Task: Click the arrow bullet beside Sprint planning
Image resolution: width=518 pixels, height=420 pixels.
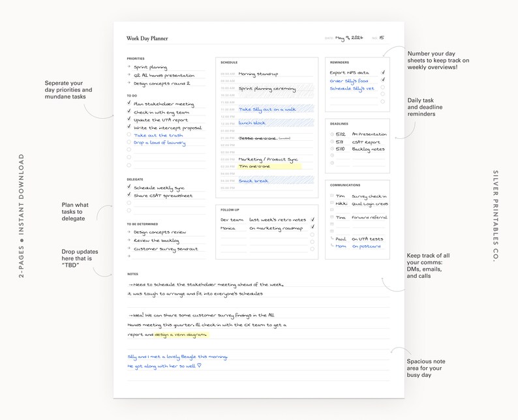Action: coord(129,67)
